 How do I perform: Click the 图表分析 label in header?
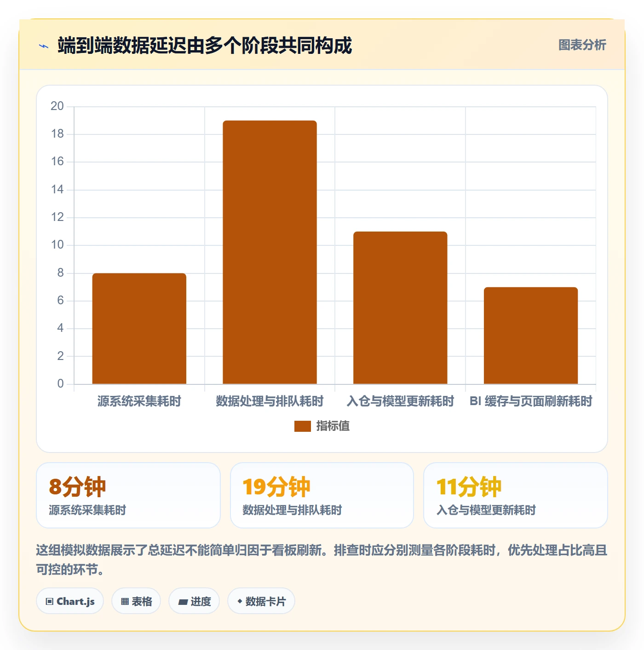[x=582, y=45]
